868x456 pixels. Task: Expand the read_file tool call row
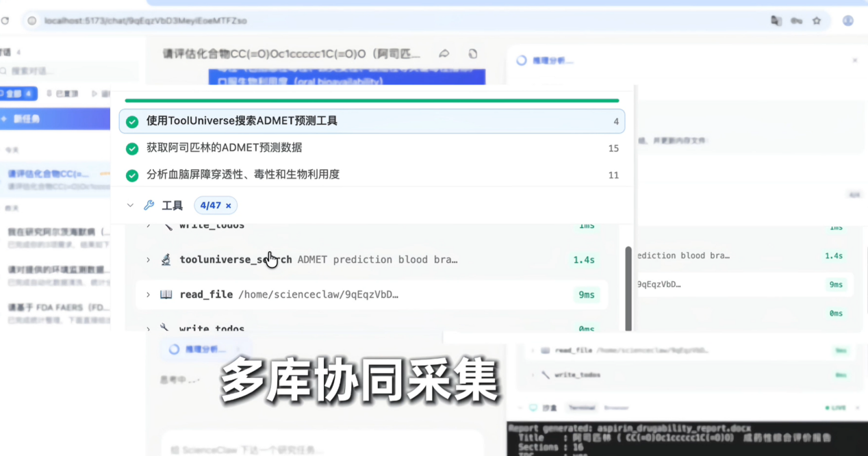[x=148, y=294]
